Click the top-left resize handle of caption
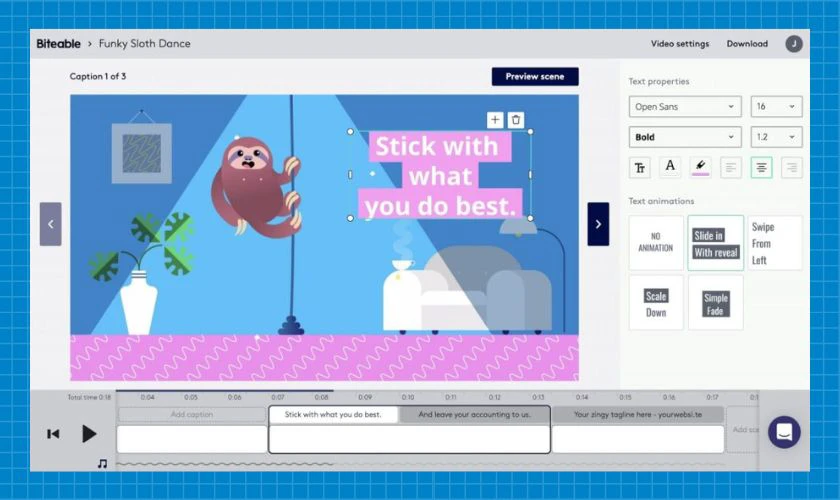Viewport: 840px width, 500px height. (x=350, y=131)
